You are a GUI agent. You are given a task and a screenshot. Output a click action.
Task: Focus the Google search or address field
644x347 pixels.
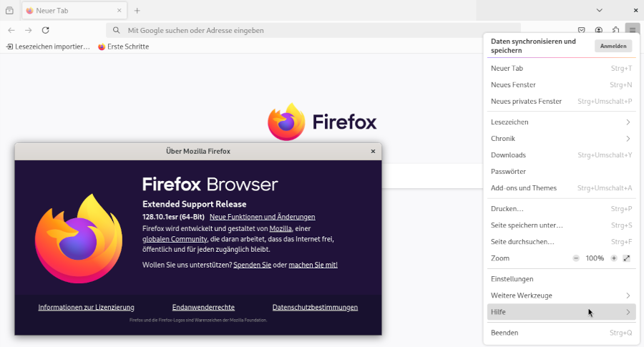click(313, 30)
